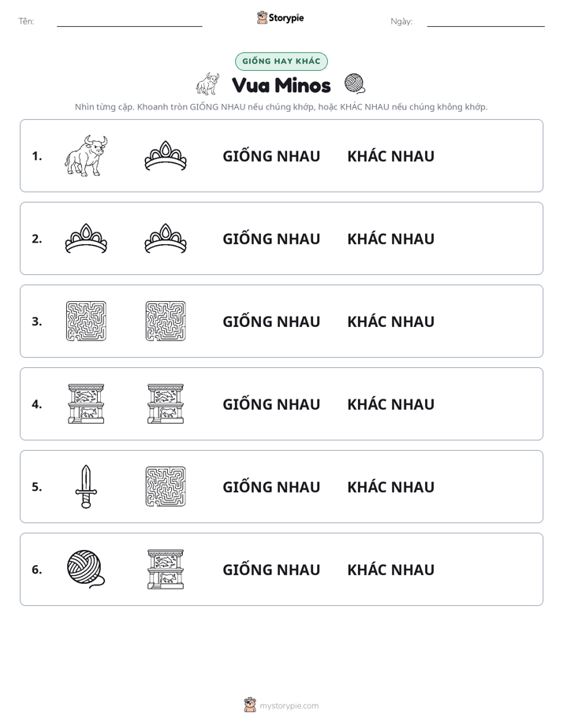Select GIỐNG NHAU in row 2
The width and height of the screenshot is (563, 728).
click(271, 239)
